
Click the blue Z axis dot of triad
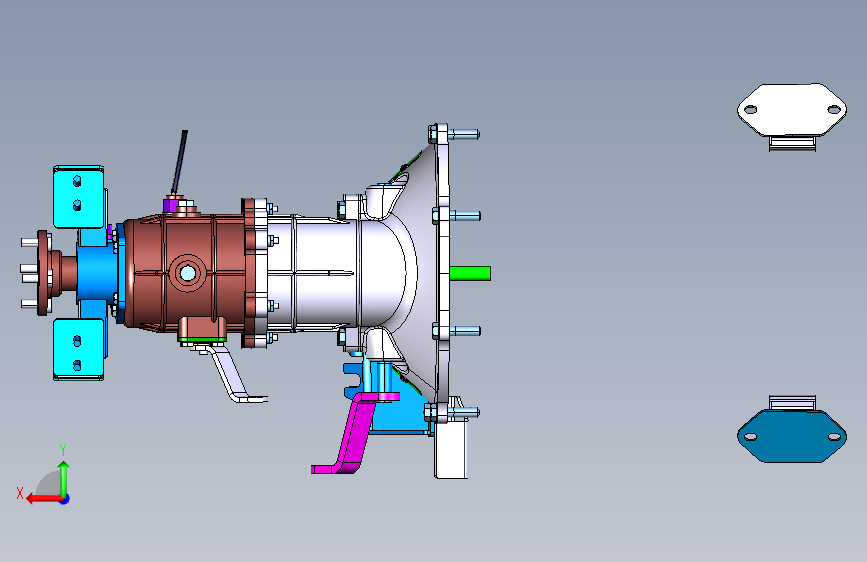(65, 499)
